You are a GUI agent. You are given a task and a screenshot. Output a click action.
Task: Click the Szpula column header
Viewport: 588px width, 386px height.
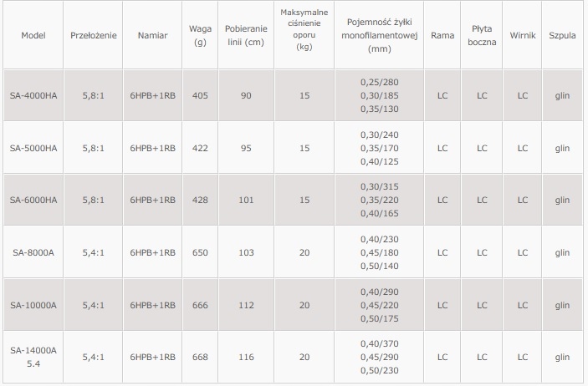tap(561, 36)
